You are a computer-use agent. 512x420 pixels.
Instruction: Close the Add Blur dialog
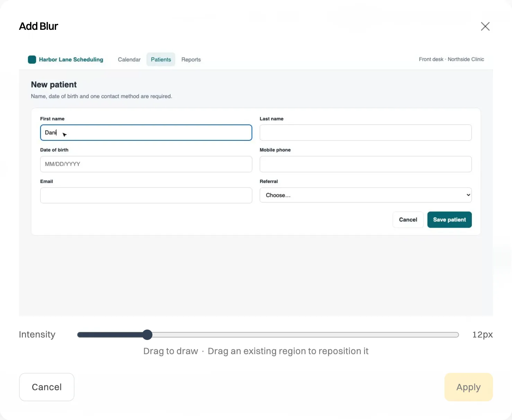[x=485, y=26]
